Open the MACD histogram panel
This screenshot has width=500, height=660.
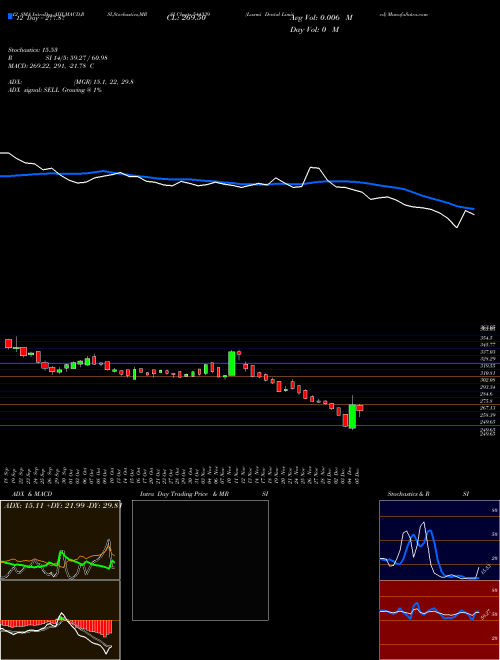pyautogui.click(x=60, y=620)
